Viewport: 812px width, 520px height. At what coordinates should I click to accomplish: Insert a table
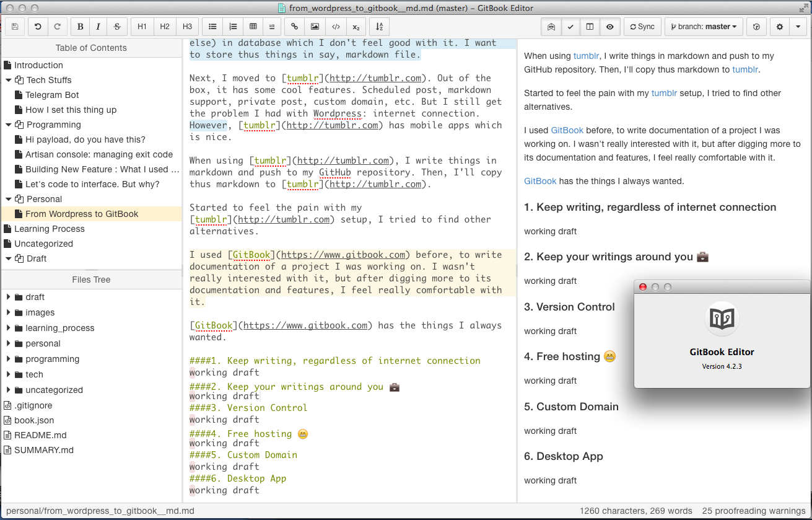tap(253, 27)
